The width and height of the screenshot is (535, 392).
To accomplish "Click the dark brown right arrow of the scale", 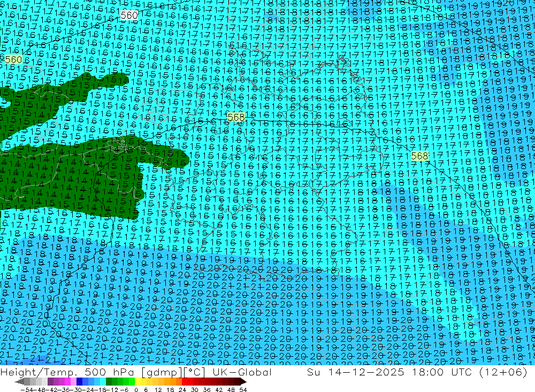I will pyautogui.click(x=243, y=381).
